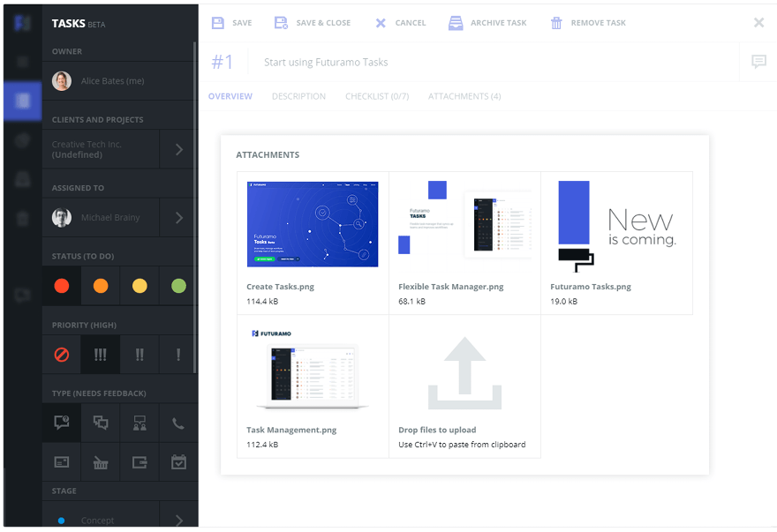Click the Futuramo Tasks.png file name
This screenshot has height=532, width=777.
(x=591, y=287)
